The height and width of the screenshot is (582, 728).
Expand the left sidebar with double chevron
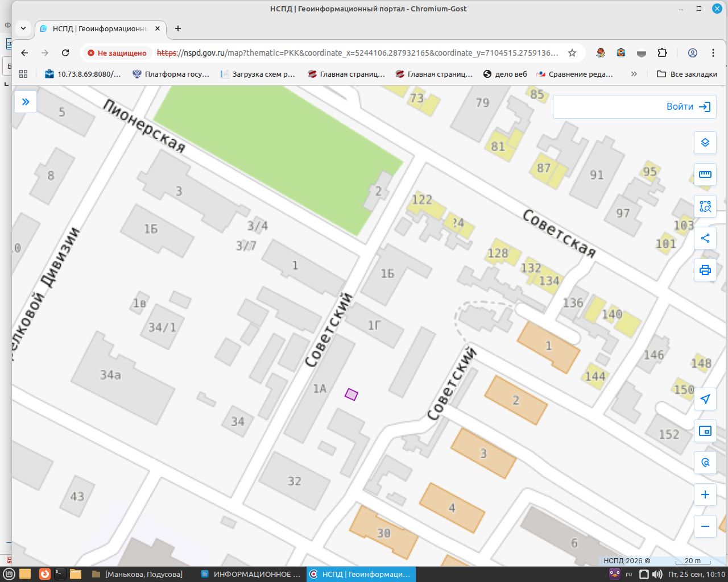pos(26,102)
